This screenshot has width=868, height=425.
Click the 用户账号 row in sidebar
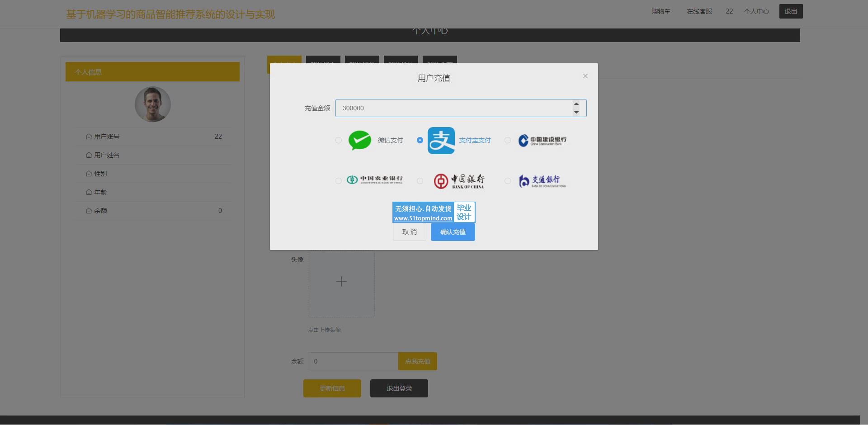154,137
